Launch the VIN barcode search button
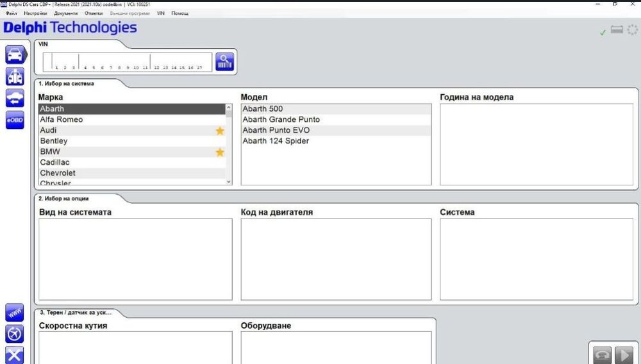Screen dimensions: 641x364 225,62
